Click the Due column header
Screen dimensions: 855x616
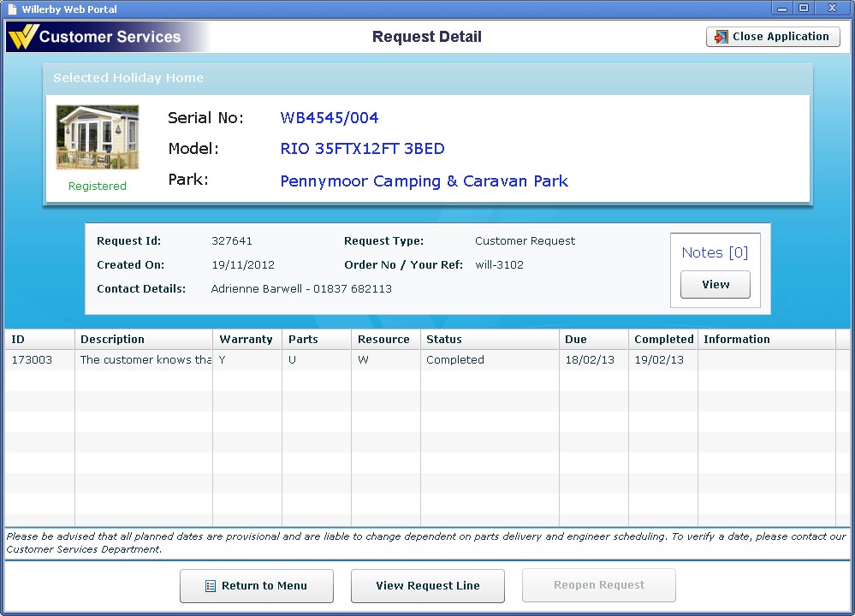click(575, 340)
